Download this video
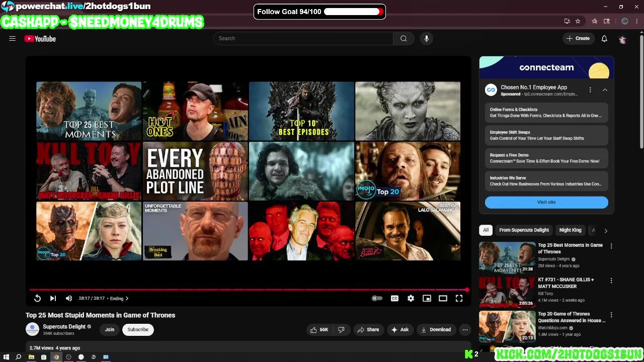This screenshot has width=644, height=362. coord(436,330)
